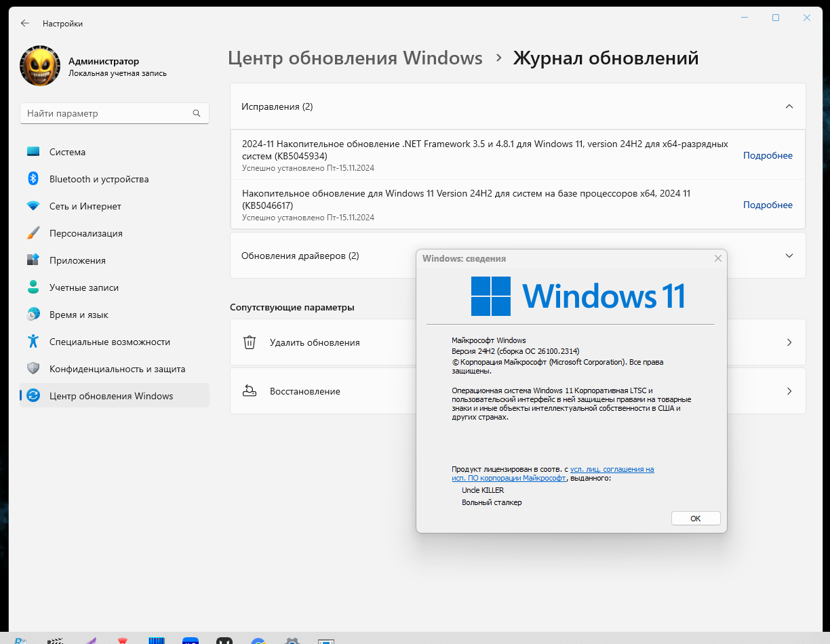Click the Windows: сведения title bar text

(464, 258)
